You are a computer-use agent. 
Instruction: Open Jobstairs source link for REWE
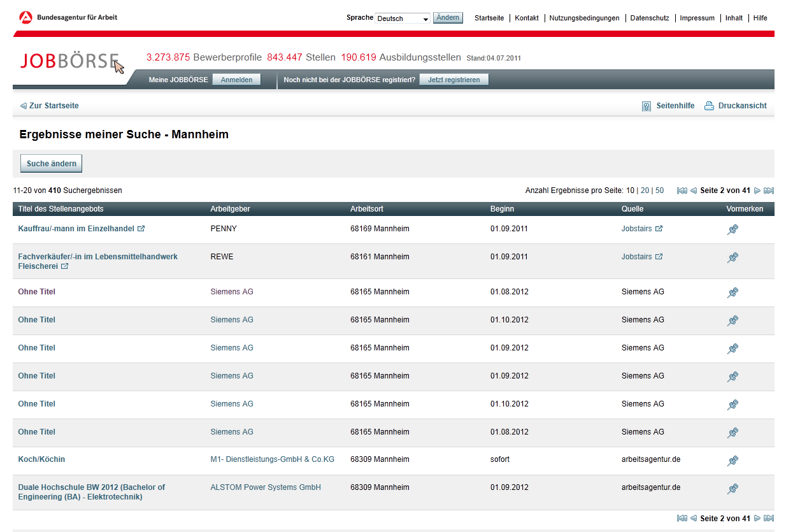click(637, 257)
